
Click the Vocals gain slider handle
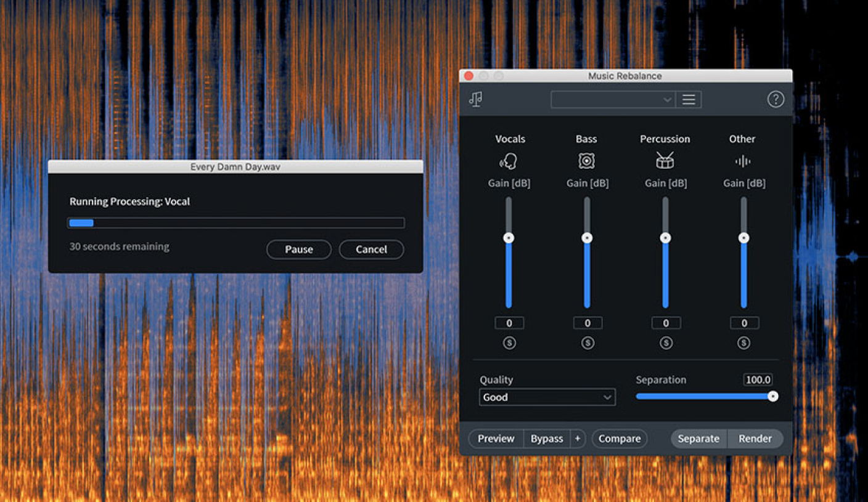point(509,238)
